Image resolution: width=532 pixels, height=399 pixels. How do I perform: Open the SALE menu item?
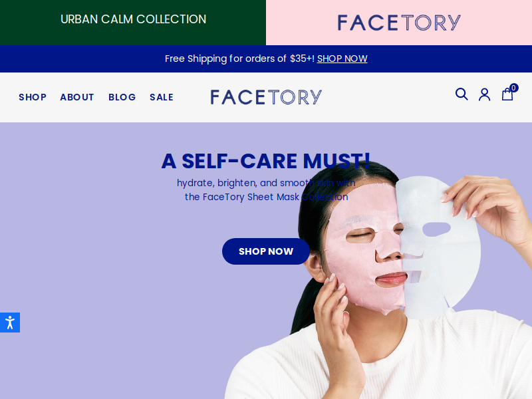click(162, 97)
